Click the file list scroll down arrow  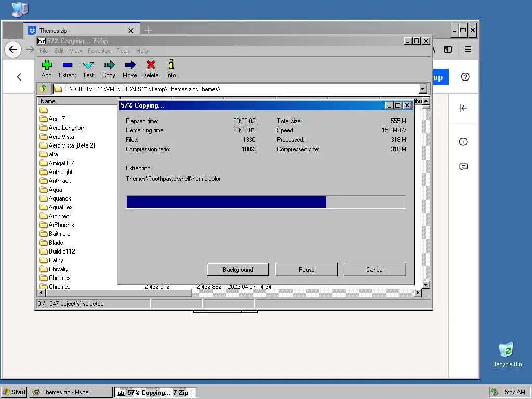(426, 284)
